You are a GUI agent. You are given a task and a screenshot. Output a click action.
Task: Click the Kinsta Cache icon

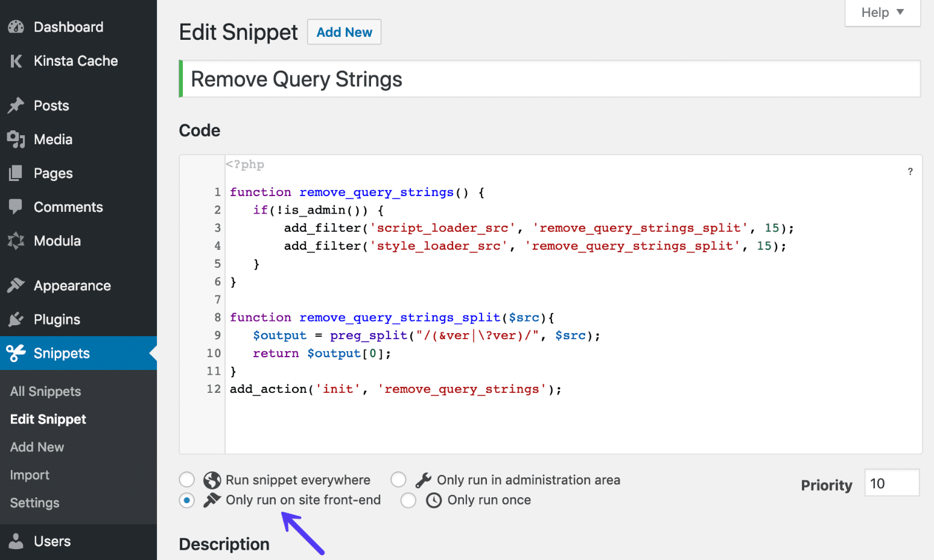[15, 60]
